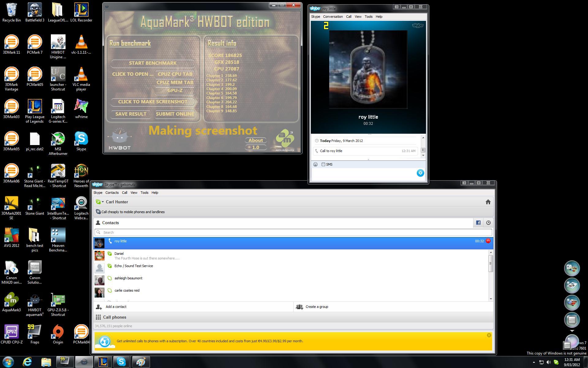Image resolution: width=588 pixels, height=368 pixels.
Task: Click into the contacts Search field
Action: (x=293, y=232)
